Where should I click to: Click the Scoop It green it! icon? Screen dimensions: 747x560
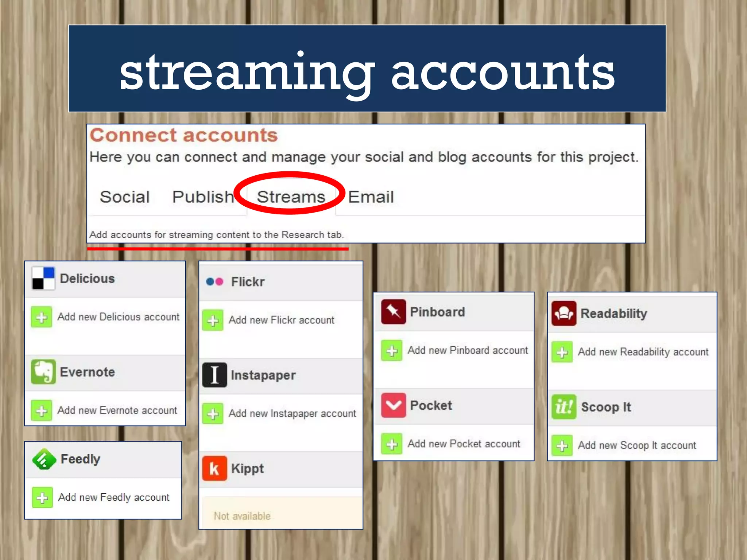pos(564,407)
